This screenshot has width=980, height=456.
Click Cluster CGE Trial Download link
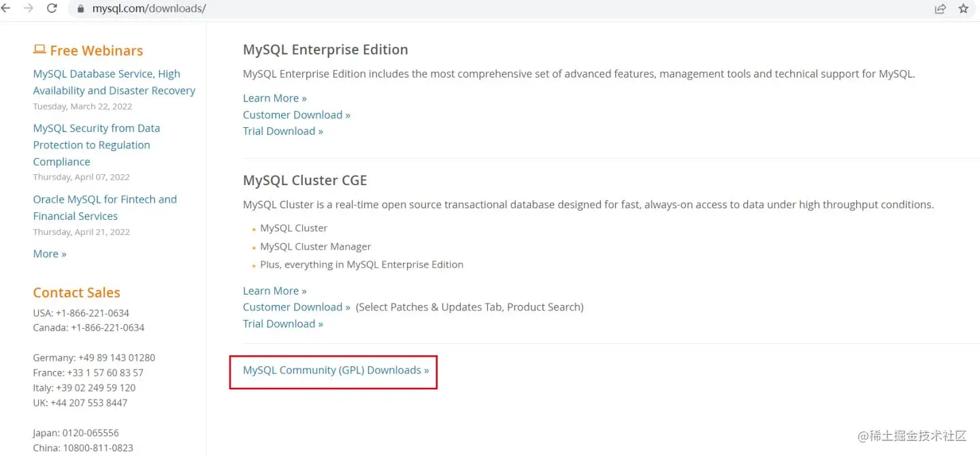(282, 324)
